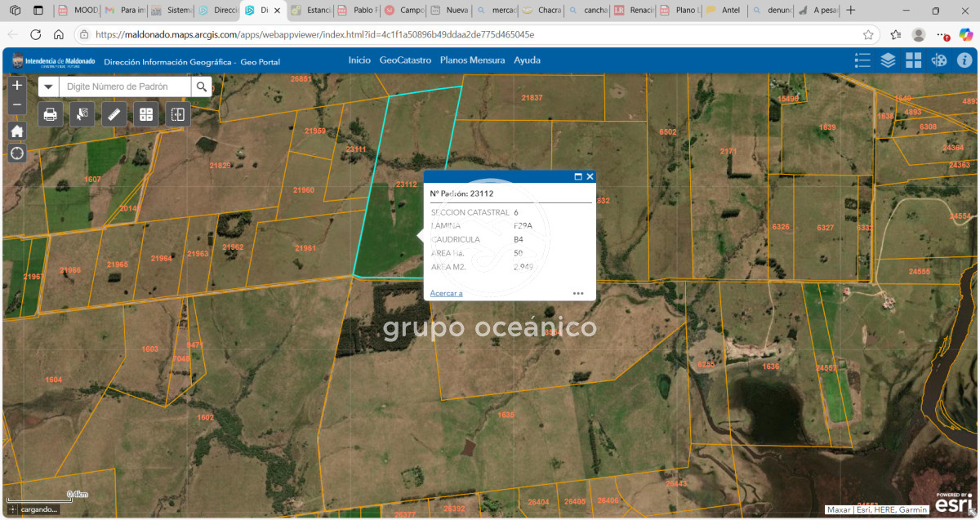Open the drawing palette tool

click(939, 60)
